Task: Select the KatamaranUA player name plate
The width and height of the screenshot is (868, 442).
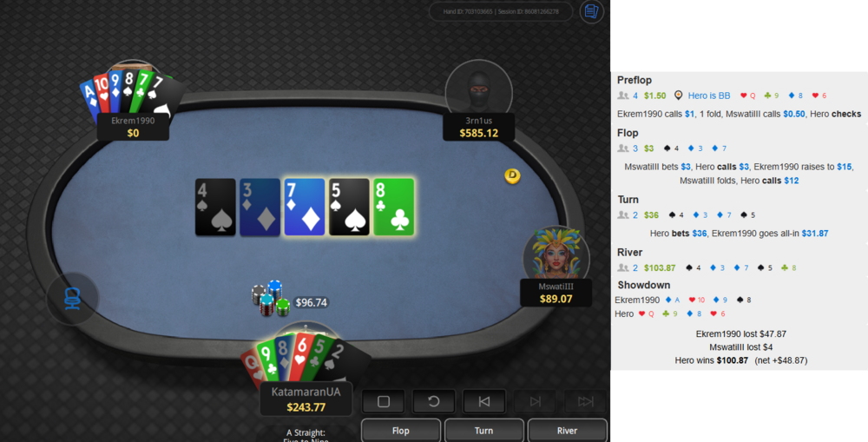Action: point(306,399)
